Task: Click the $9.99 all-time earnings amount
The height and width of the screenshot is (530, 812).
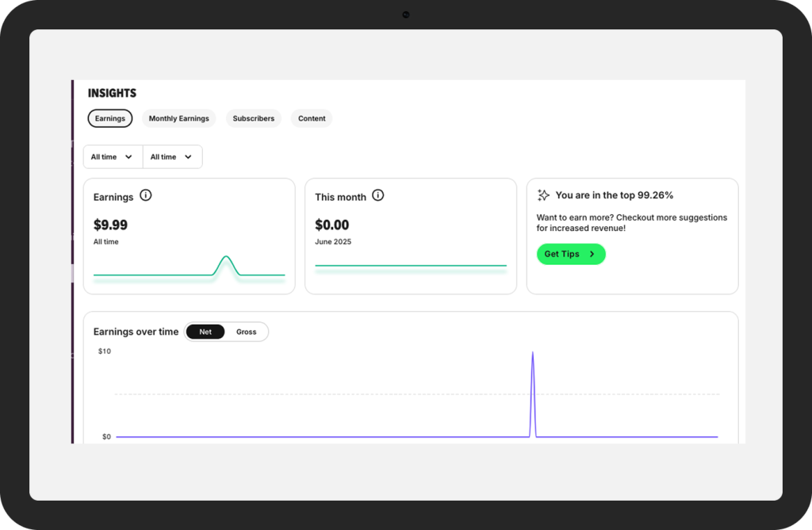Action: [x=110, y=225]
